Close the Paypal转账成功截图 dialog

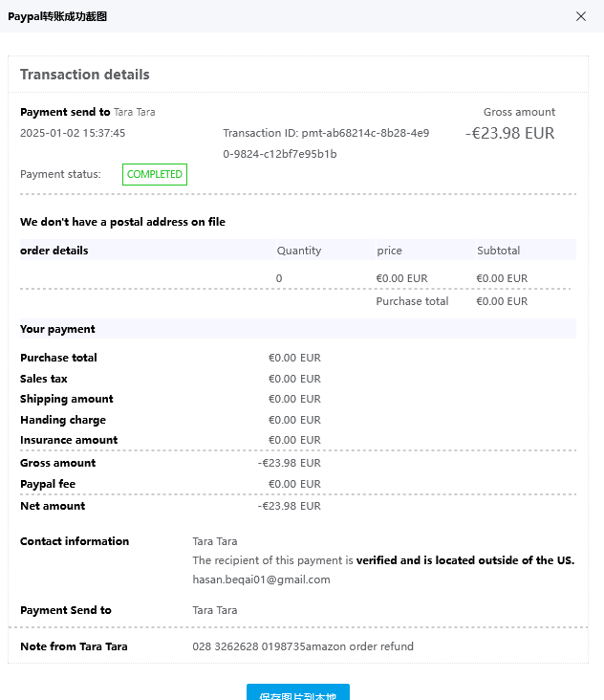(581, 16)
